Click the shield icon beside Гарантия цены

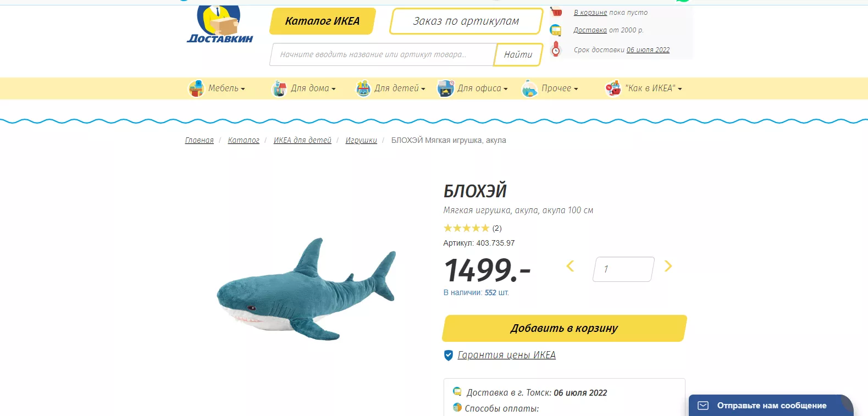tap(449, 356)
